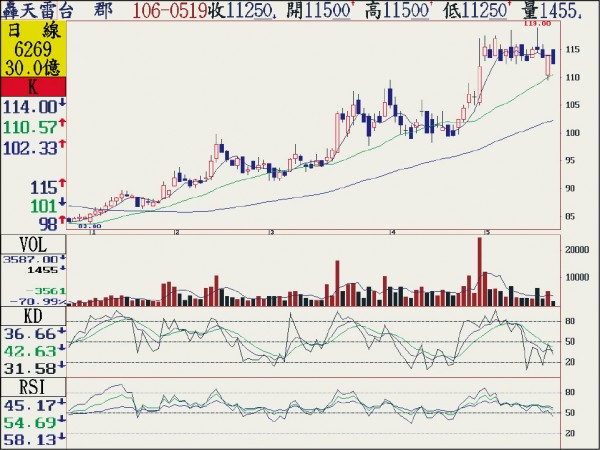Click the 115 price axis label
Image resolution: width=600 pixels, height=450 pixels.
click(572, 49)
